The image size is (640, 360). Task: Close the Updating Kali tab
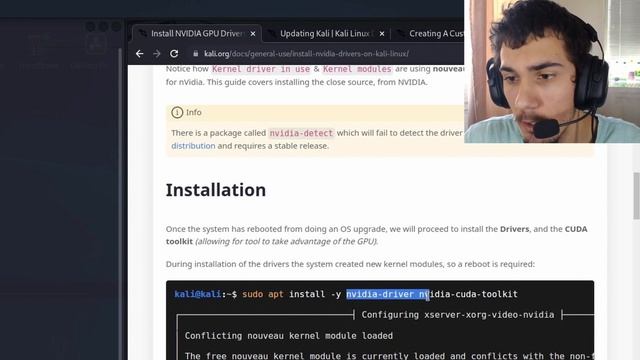[x=382, y=33]
